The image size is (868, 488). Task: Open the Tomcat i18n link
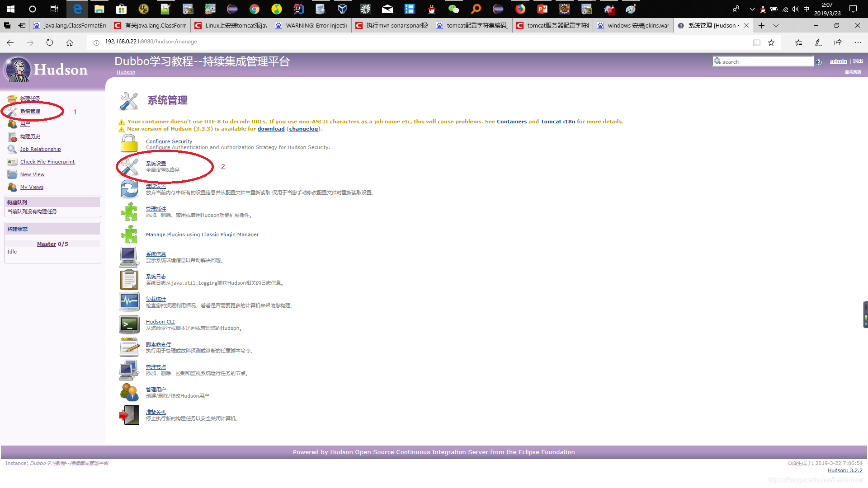558,122
